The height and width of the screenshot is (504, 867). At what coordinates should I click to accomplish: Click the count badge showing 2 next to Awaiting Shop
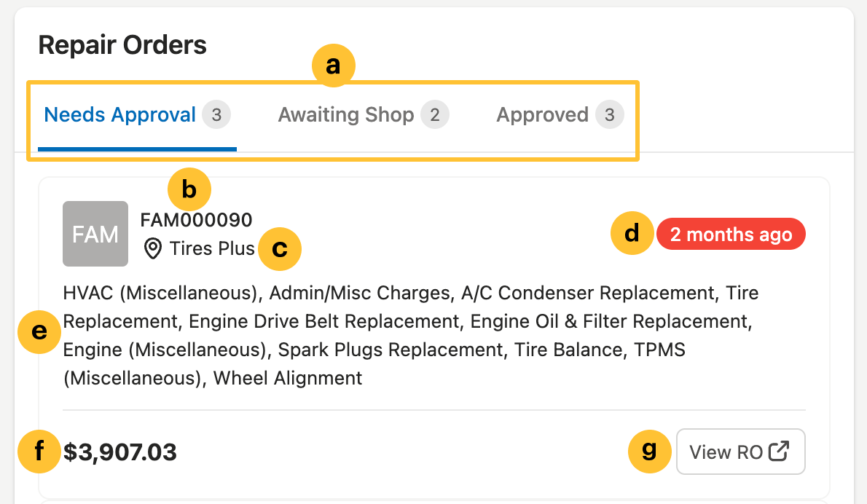point(436,114)
